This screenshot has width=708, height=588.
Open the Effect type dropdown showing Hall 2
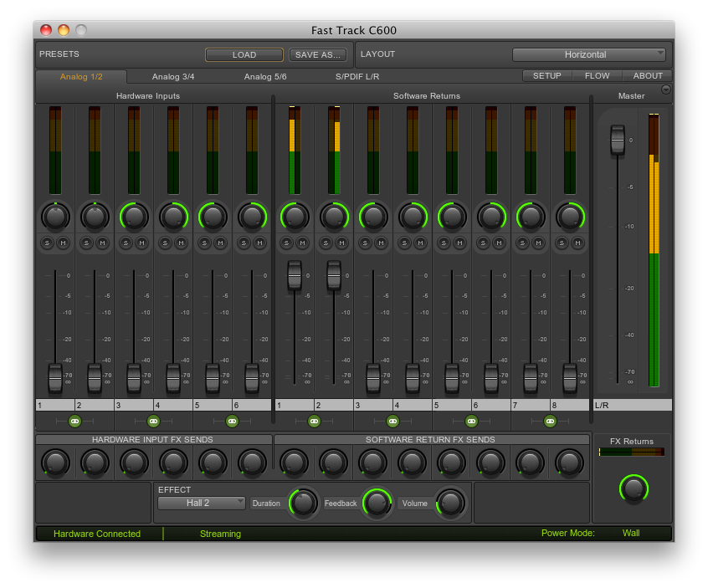[202, 503]
